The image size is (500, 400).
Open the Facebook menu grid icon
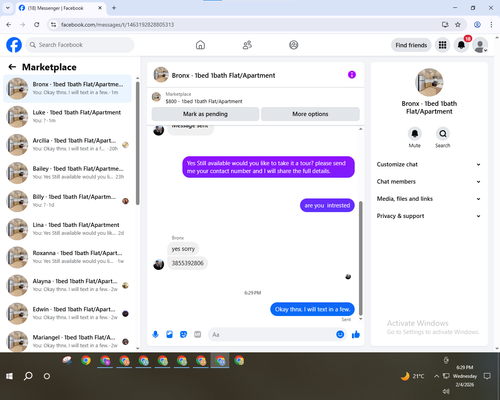[x=442, y=45]
